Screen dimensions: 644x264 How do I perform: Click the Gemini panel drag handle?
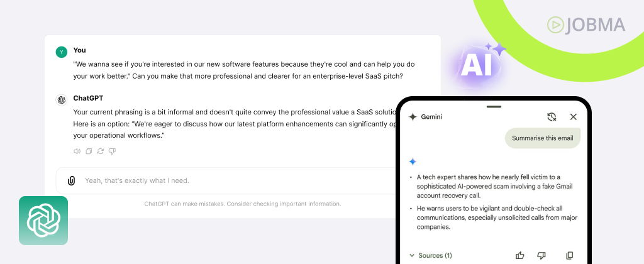pos(494,106)
